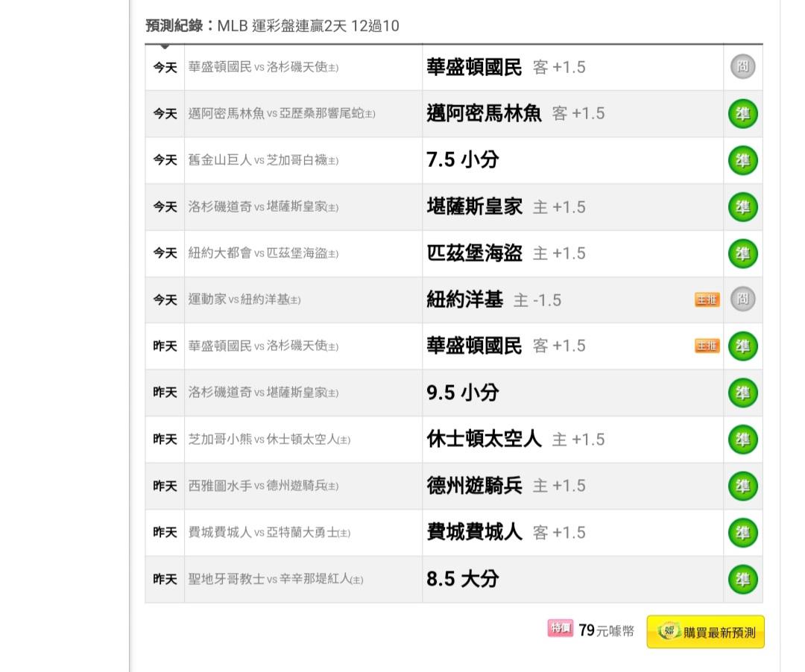Click the green 準 icon for yesterday's 華盛頓國民 row
This screenshot has width=805, height=672.
click(x=742, y=346)
